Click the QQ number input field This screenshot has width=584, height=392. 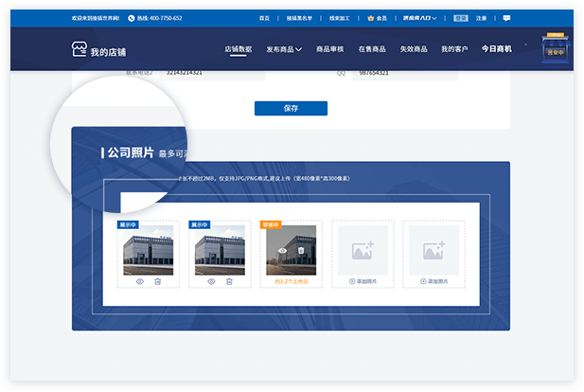click(x=405, y=74)
